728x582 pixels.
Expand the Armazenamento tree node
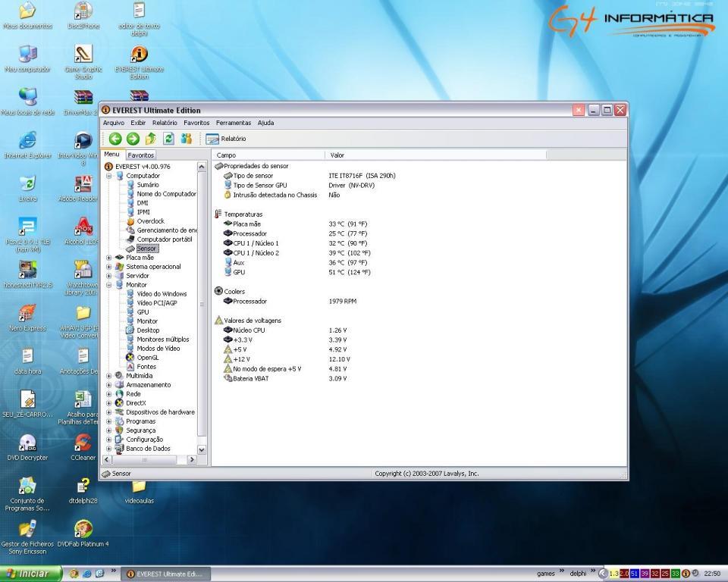(108, 385)
